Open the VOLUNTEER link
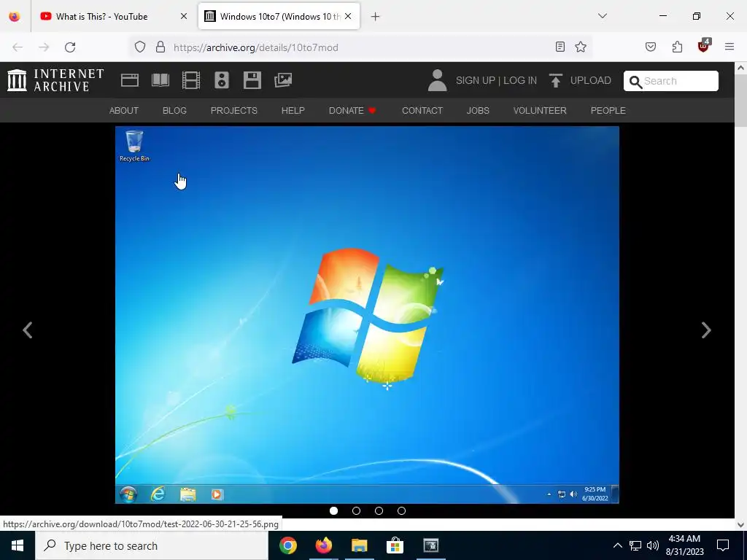This screenshot has width=747, height=560. (x=540, y=111)
